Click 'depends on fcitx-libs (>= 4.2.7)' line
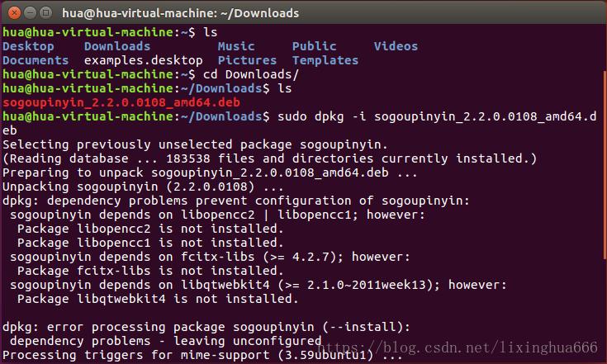Viewport: 607px width, 364px height. [210, 257]
